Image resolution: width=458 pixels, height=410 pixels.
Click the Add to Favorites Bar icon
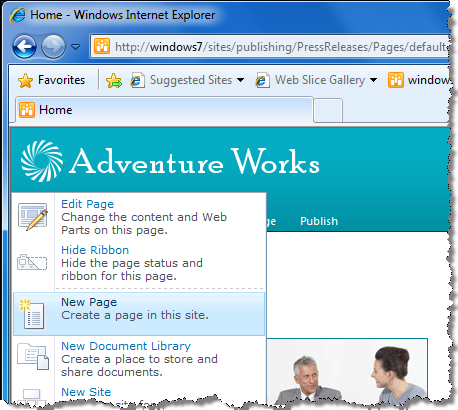tap(114, 81)
